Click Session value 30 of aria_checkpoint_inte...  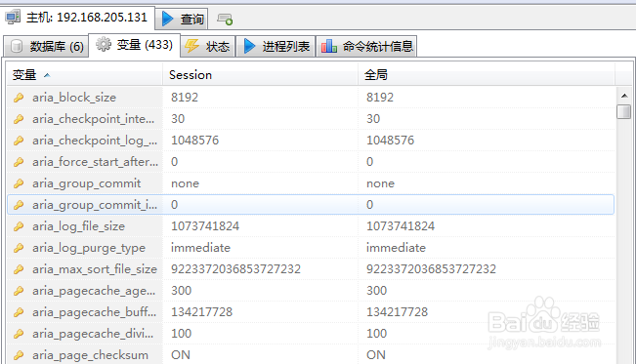(178, 119)
